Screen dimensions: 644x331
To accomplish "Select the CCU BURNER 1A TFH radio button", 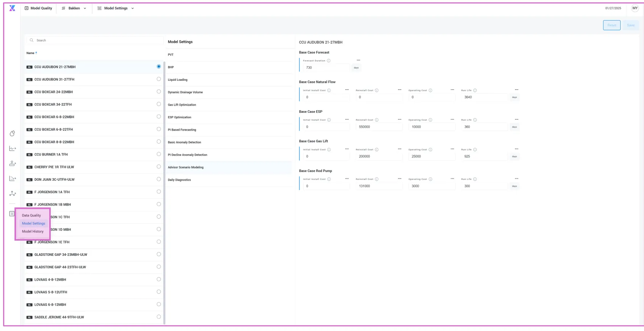I will [x=159, y=154].
